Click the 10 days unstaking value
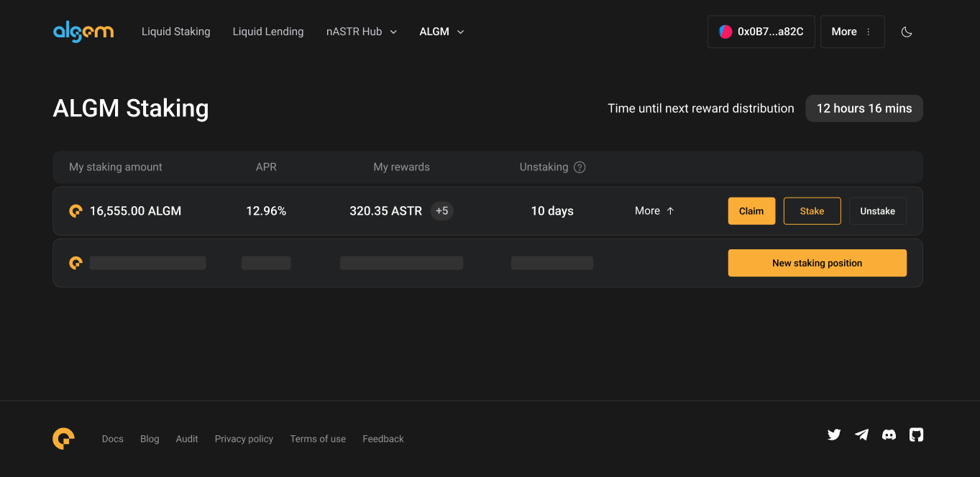Viewport: 980px width, 477px height. [x=552, y=211]
